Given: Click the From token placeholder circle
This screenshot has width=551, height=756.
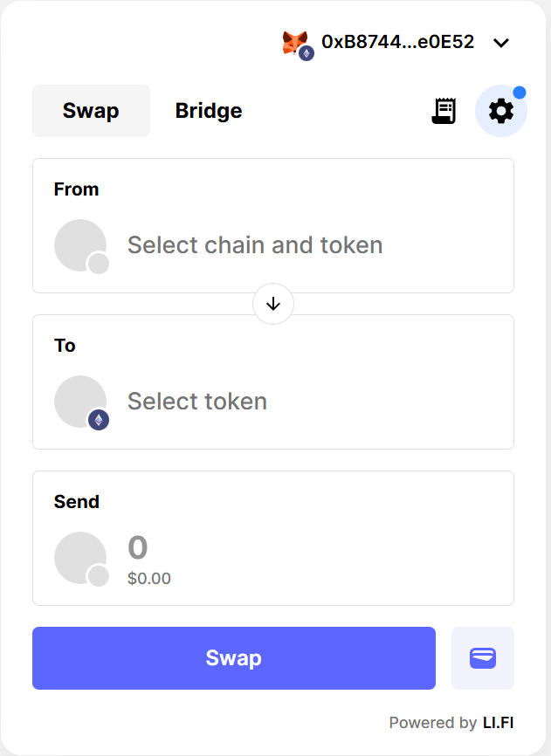Looking at the screenshot, I should (80, 244).
